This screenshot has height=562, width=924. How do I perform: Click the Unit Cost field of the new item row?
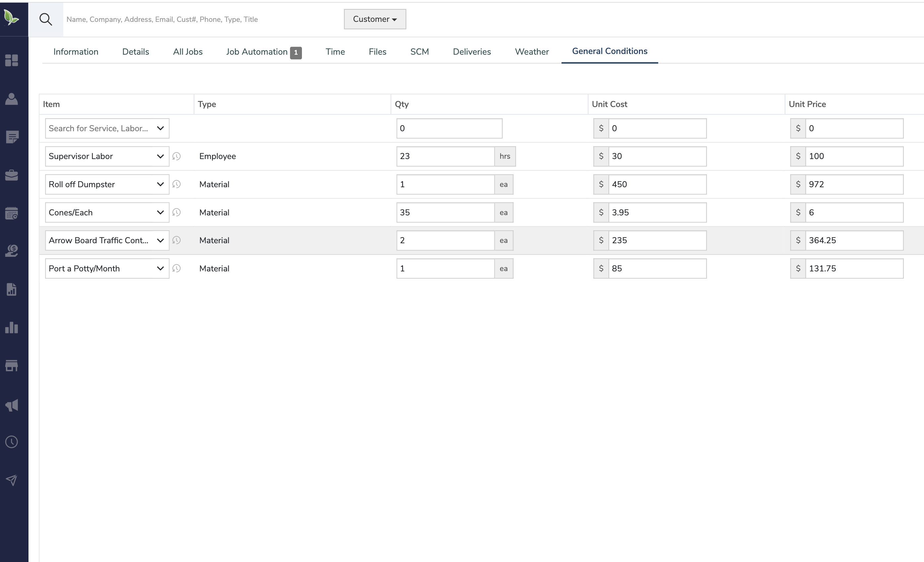[658, 128]
